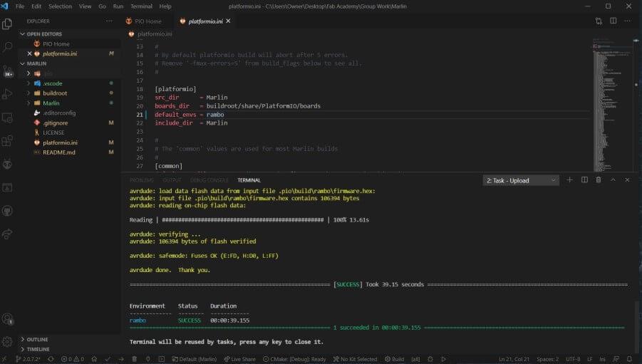Switch to the PIO Home tab
The image size is (642, 364).
pos(147,21)
